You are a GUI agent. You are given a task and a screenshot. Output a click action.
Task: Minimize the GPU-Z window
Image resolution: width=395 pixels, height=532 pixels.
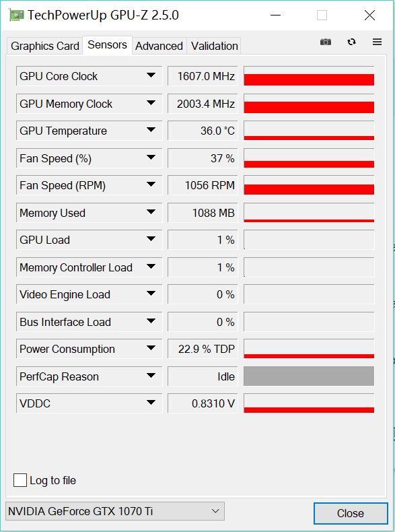(275, 15)
